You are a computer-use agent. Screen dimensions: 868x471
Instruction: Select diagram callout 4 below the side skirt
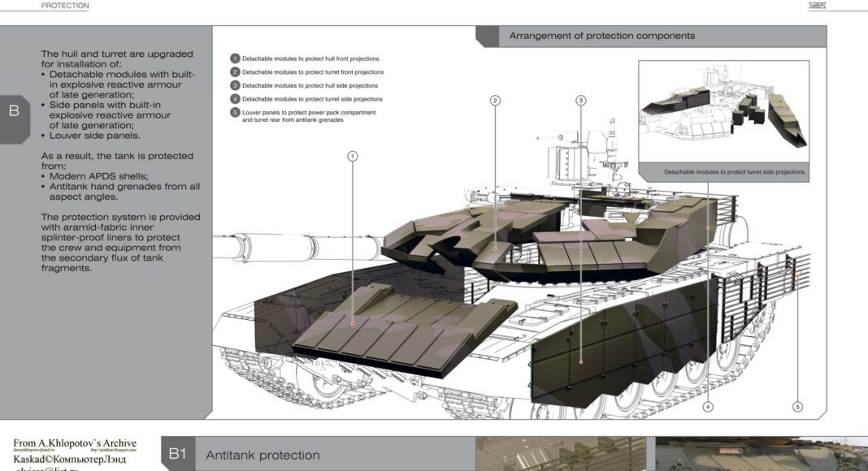click(x=708, y=407)
